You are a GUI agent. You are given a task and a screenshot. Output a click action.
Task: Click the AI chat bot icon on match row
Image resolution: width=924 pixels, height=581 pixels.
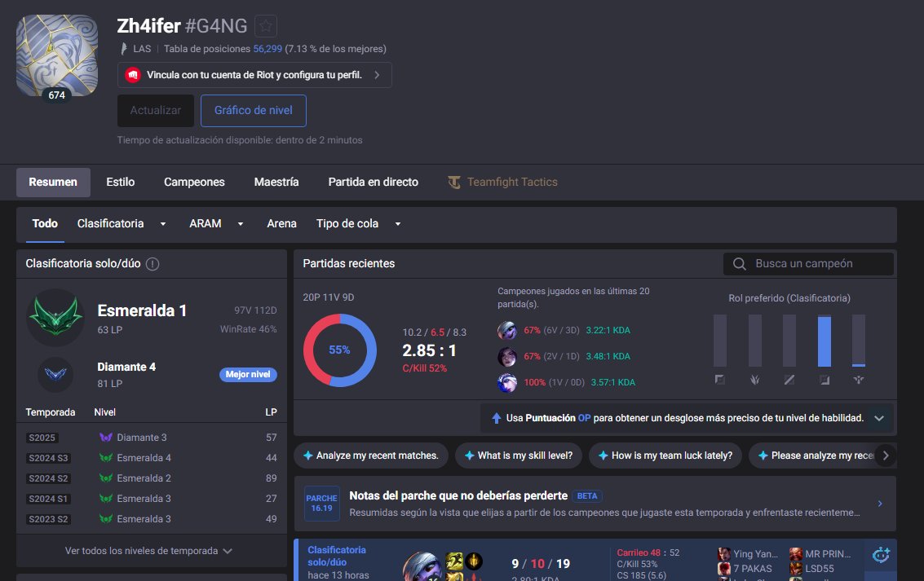click(x=881, y=554)
